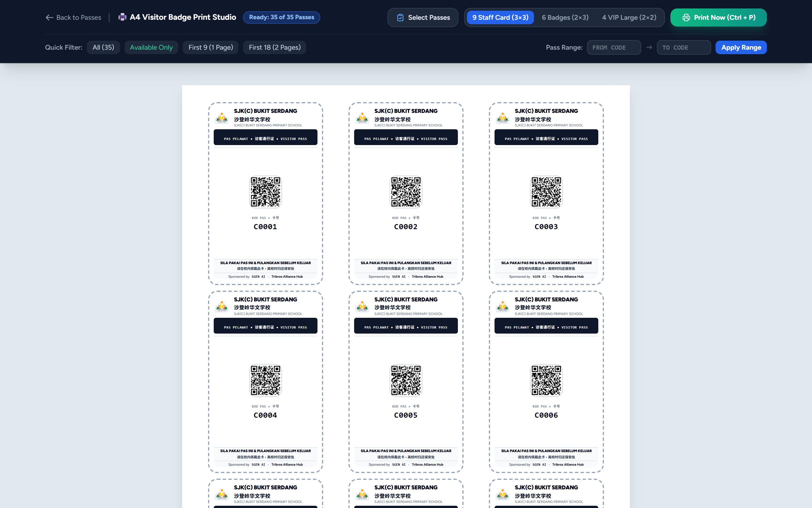Click the QR code on badge C0002
Viewport: 812px width, 508px height.
coord(406,192)
